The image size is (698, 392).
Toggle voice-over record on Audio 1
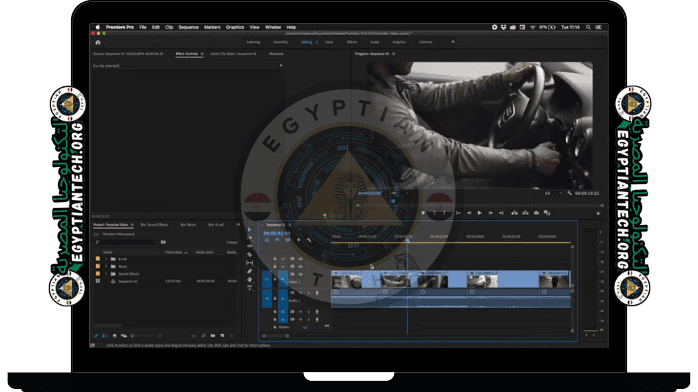[x=317, y=293]
